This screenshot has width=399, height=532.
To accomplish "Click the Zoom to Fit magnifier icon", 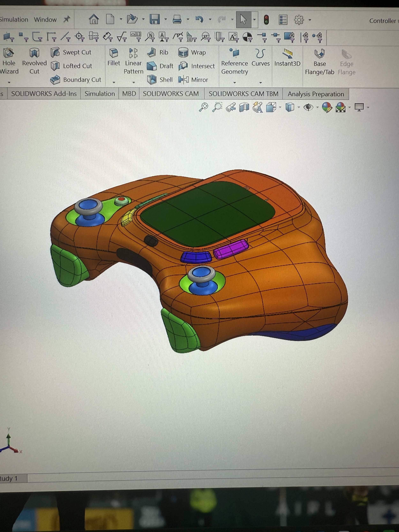I will pyautogui.click(x=203, y=107).
